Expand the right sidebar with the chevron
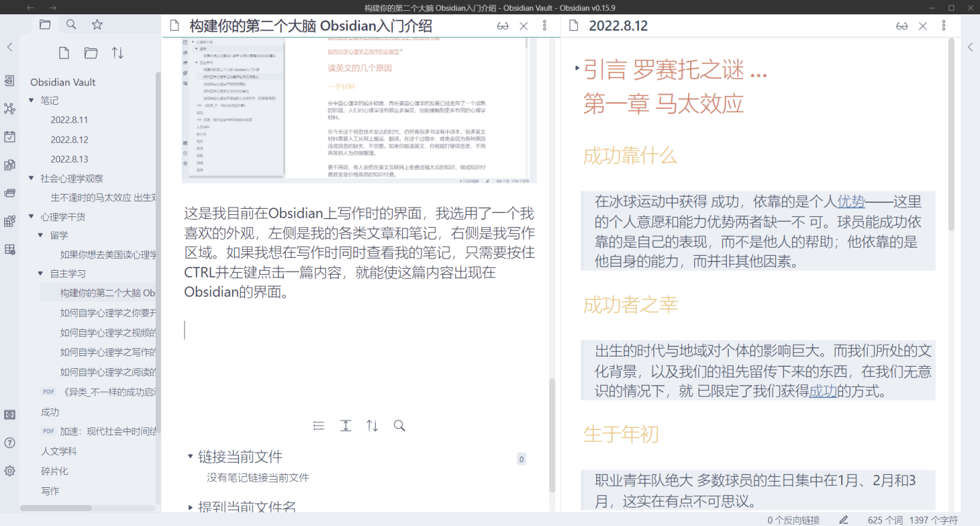The height and width of the screenshot is (526, 980). (x=970, y=47)
